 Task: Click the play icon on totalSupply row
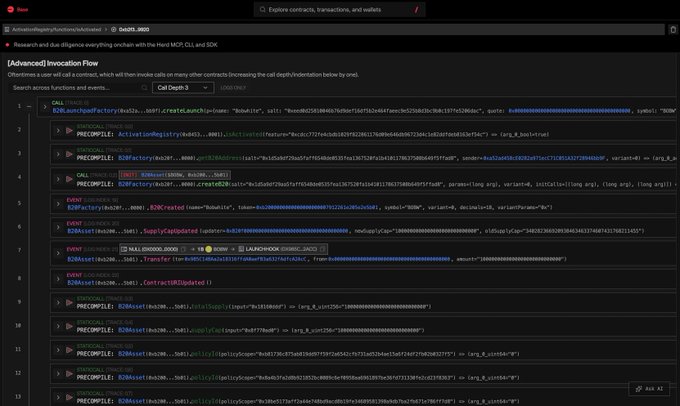point(69,302)
